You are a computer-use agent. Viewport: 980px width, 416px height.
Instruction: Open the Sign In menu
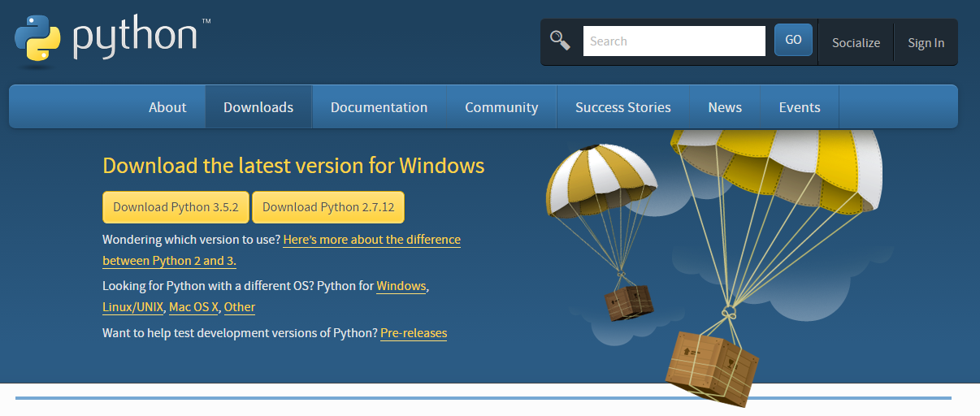click(x=926, y=42)
